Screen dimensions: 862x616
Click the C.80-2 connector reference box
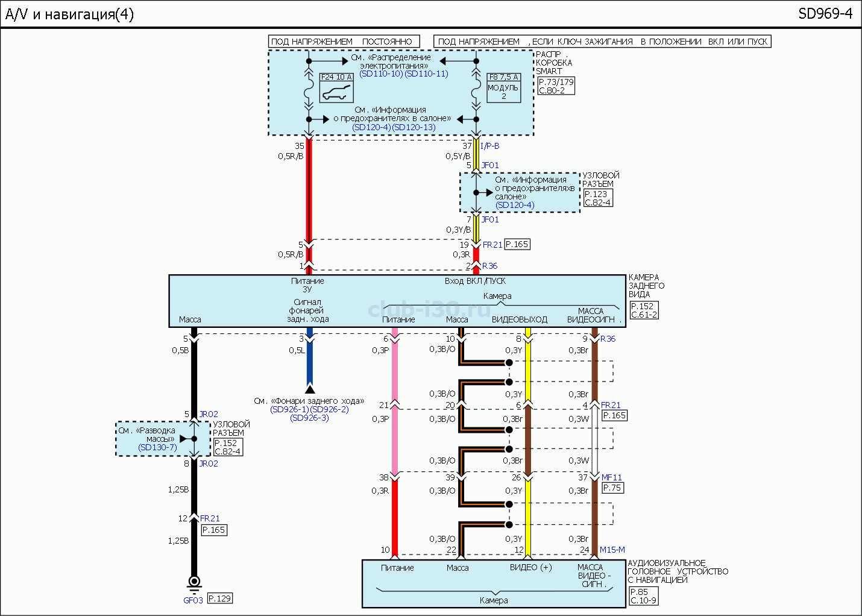point(556,90)
